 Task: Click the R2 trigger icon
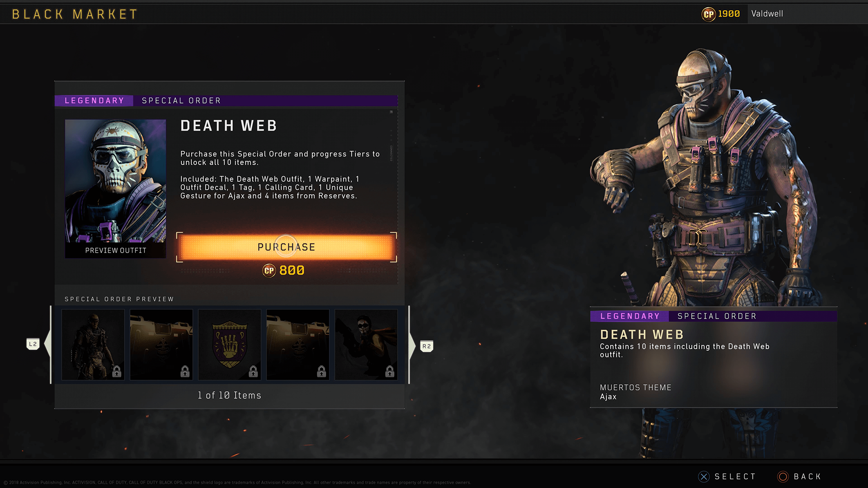coord(426,347)
